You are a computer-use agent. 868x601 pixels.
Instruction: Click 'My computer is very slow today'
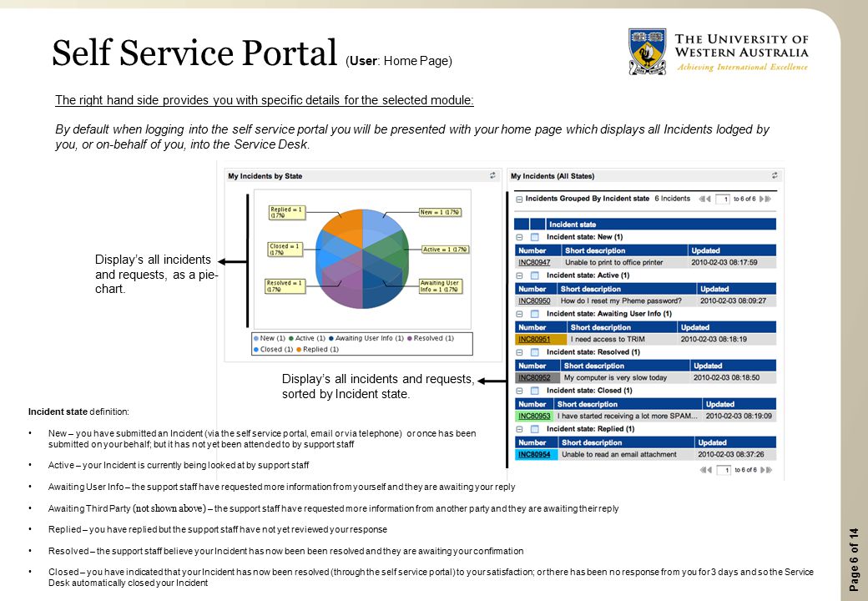click(615, 377)
